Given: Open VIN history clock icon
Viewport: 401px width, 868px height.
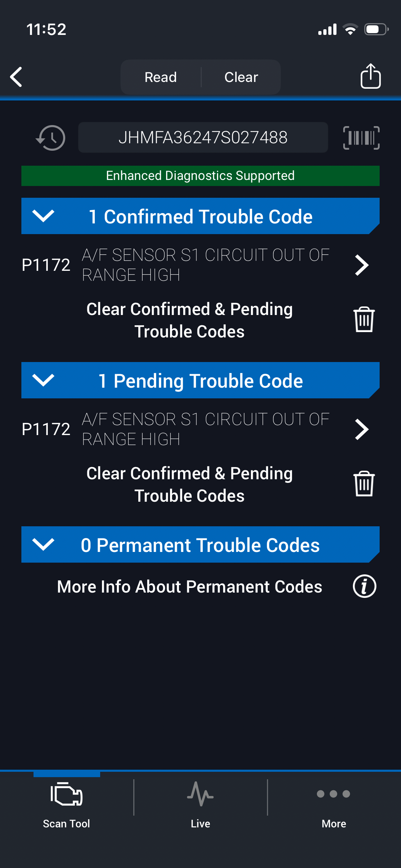Looking at the screenshot, I should 51,138.
